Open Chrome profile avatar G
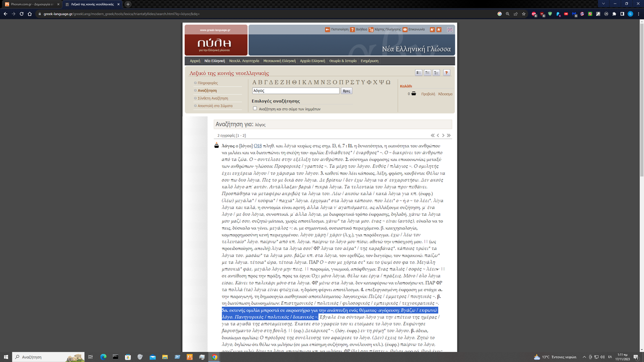 click(630, 14)
